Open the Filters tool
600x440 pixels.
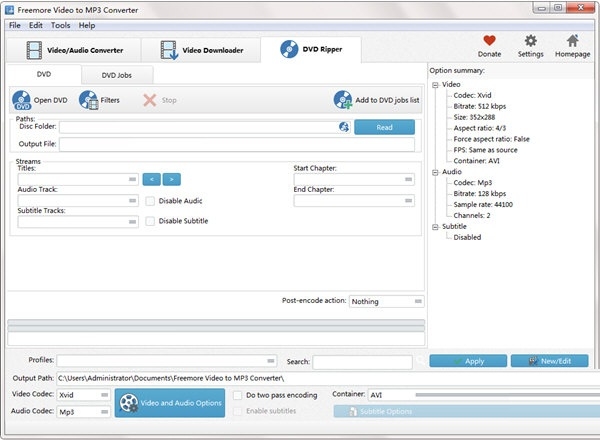click(x=88, y=100)
